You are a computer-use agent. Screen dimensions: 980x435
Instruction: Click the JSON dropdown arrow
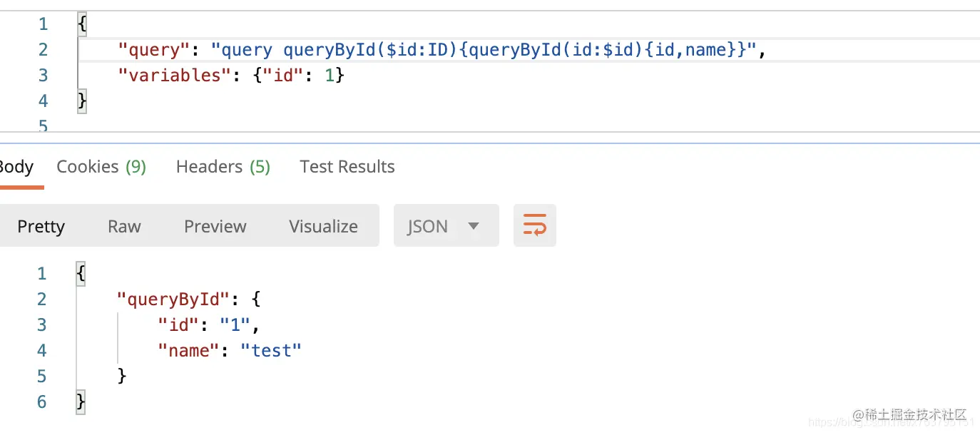coord(473,226)
